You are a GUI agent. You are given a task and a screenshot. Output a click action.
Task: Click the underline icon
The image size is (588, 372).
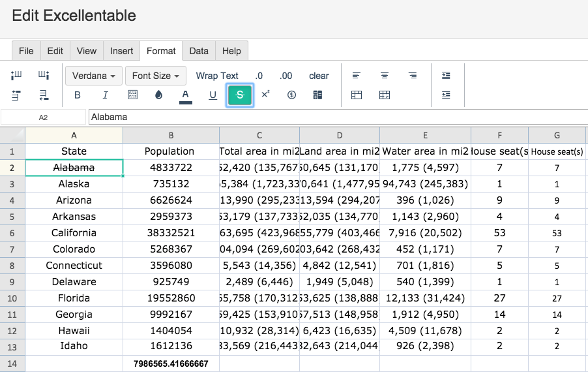click(x=213, y=95)
